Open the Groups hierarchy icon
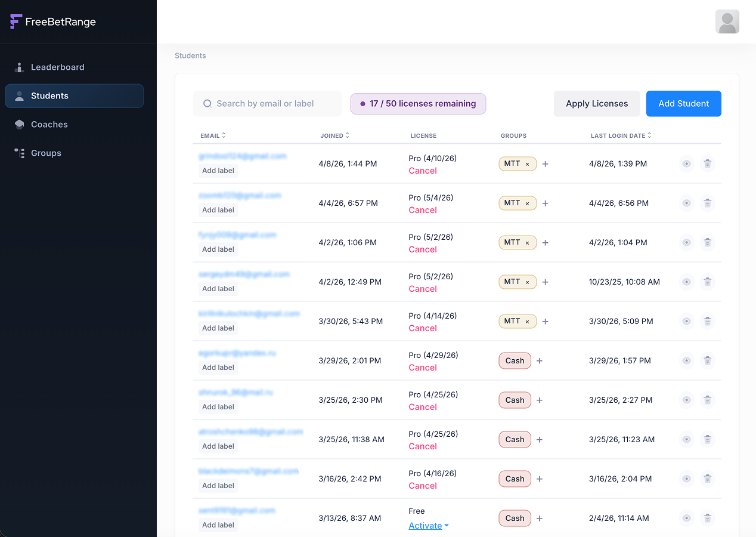This screenshot has height=537, width=756. [19, 153]
